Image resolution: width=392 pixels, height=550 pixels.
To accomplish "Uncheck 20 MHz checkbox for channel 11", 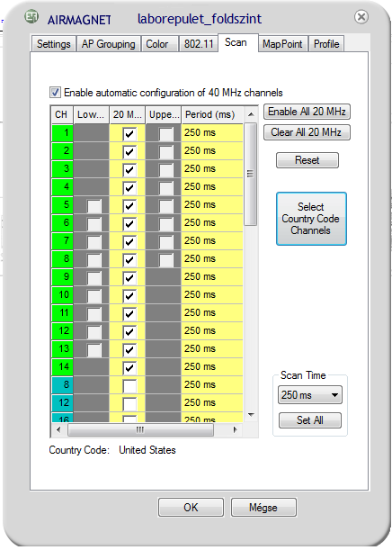I will (129, 313).
